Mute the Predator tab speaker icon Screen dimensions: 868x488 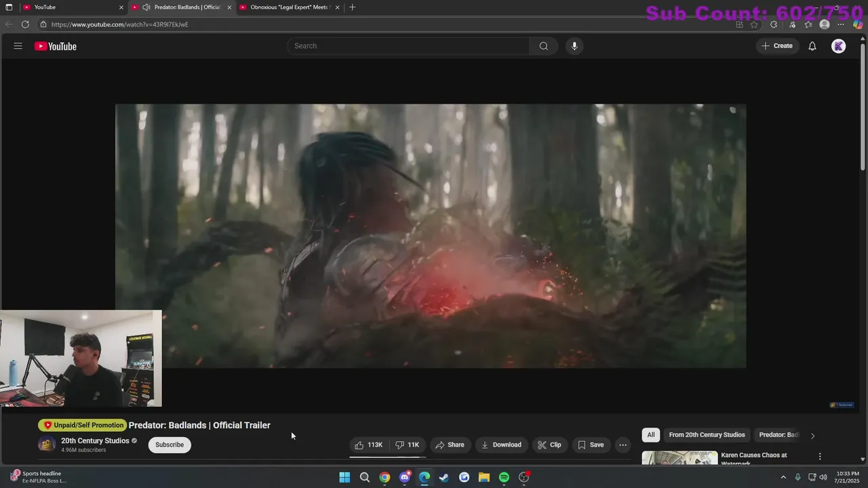(x=146, y=7)
